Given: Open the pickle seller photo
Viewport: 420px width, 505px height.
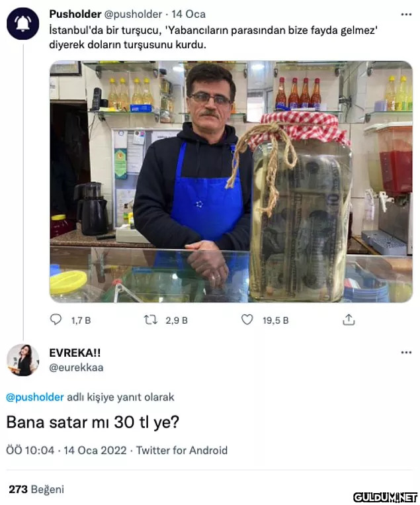Looking at the screenshot, I should [x=231, y=181].
